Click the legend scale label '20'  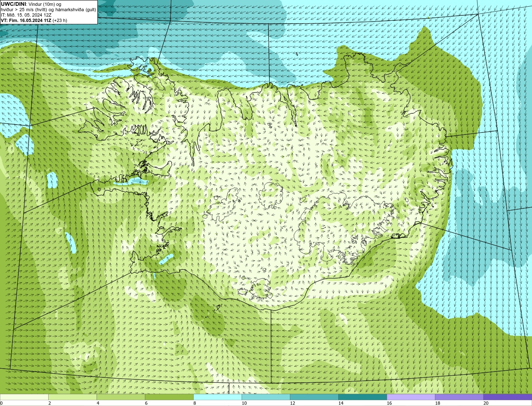tap(486, 403)
